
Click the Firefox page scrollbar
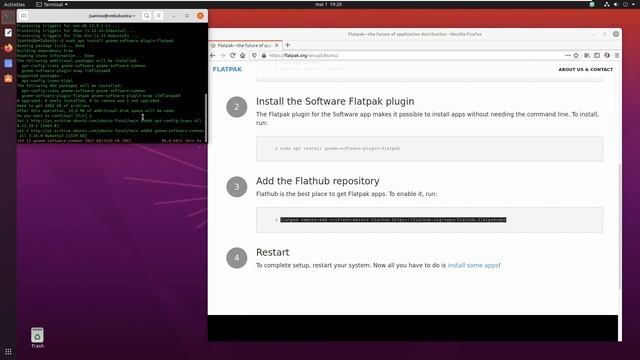click(620, 227)
